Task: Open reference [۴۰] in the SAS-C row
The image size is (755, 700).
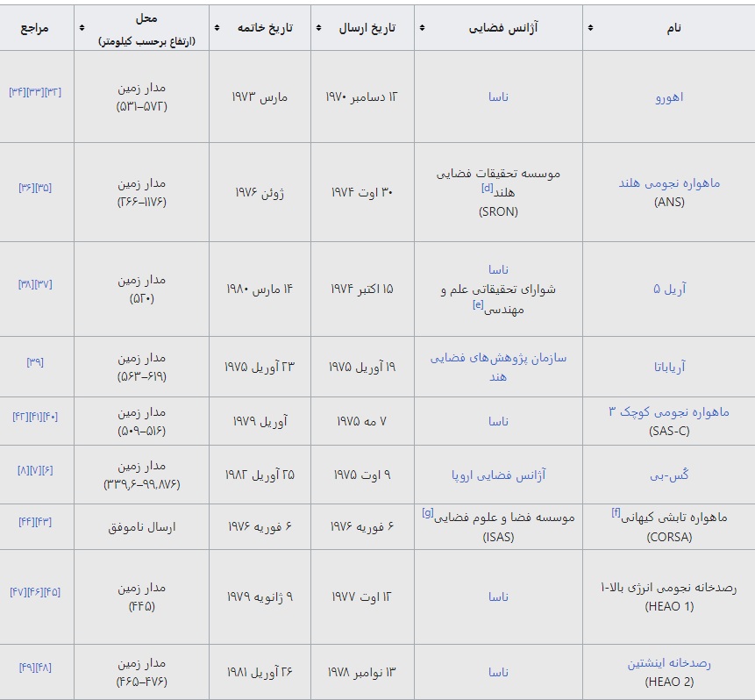Action: tap(51, 417)
